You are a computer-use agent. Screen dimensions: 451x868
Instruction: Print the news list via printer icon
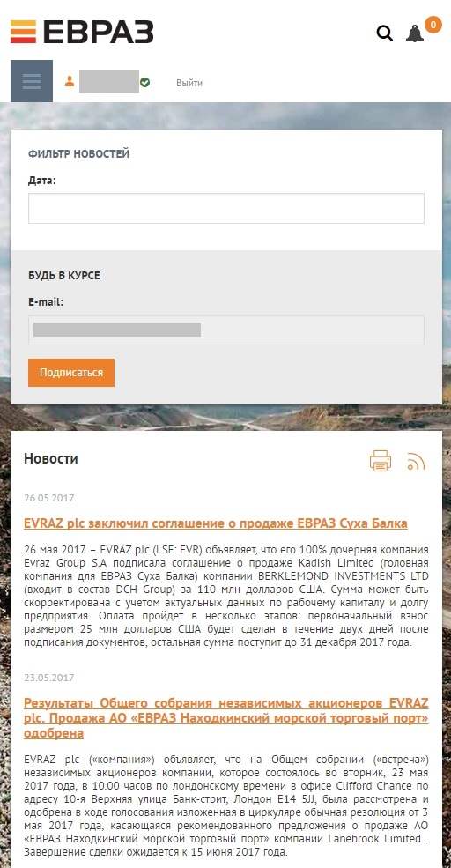381,461
